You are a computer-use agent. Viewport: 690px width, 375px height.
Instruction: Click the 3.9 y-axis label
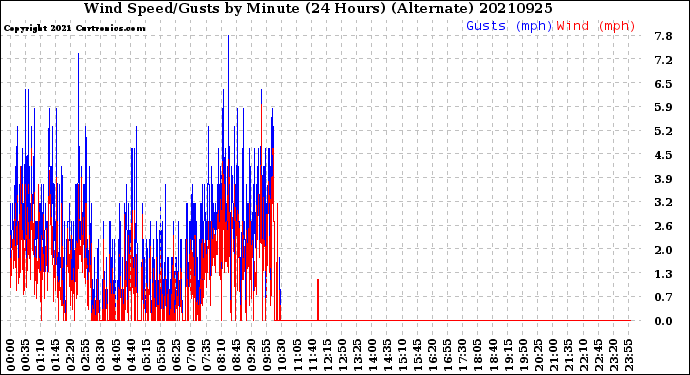pos(663,179)
